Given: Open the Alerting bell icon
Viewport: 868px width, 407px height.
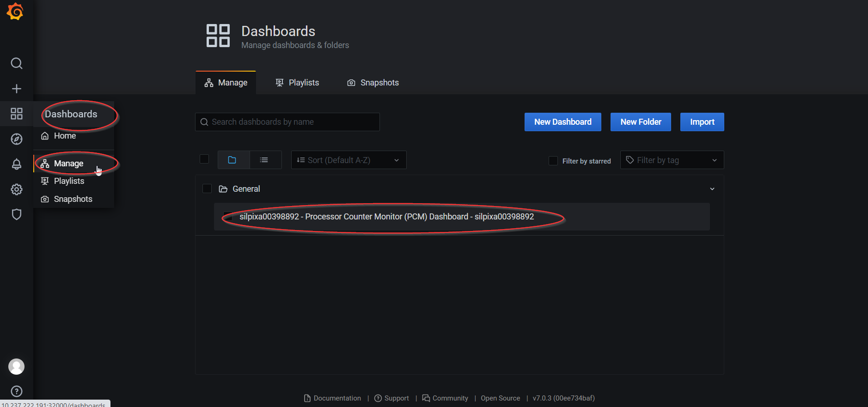Looking at the screenshot, I should (x=17, y=164).
